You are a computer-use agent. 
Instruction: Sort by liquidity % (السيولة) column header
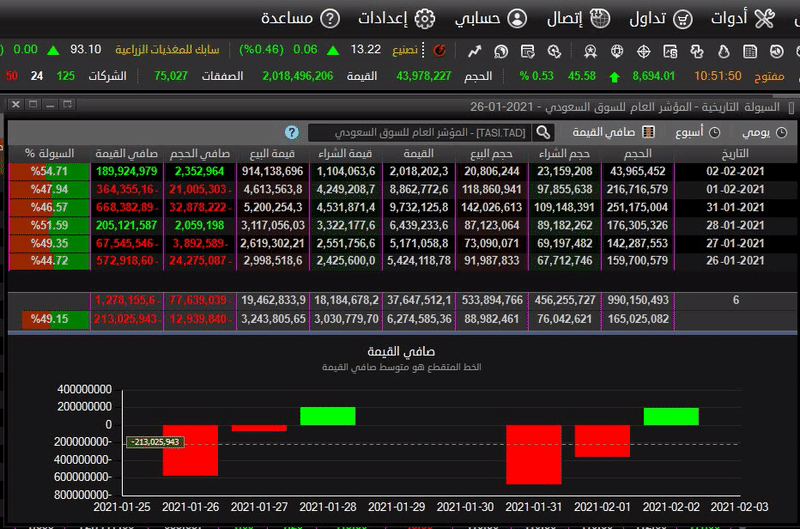tap(49, 153)
